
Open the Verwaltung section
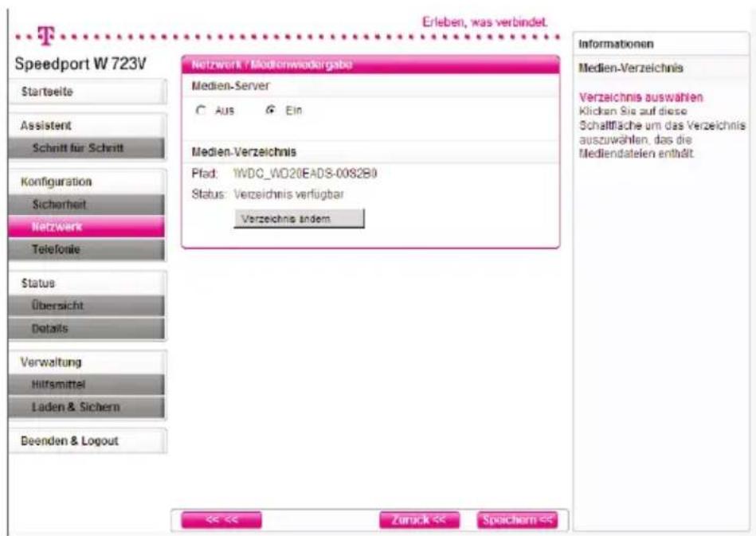tap(88, 362)
